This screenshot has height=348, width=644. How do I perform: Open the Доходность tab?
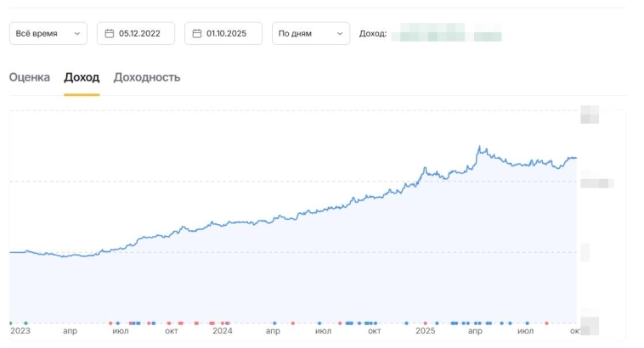click(147, 77)
